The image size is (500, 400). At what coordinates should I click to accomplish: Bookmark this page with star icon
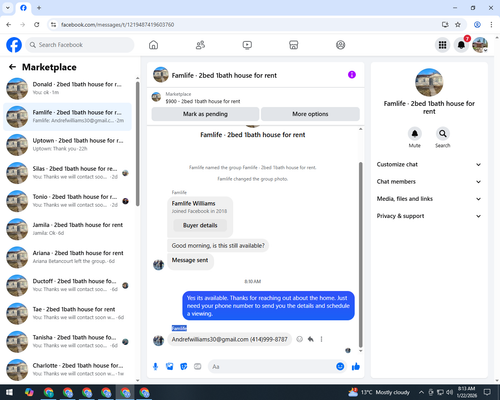point(458,24)
